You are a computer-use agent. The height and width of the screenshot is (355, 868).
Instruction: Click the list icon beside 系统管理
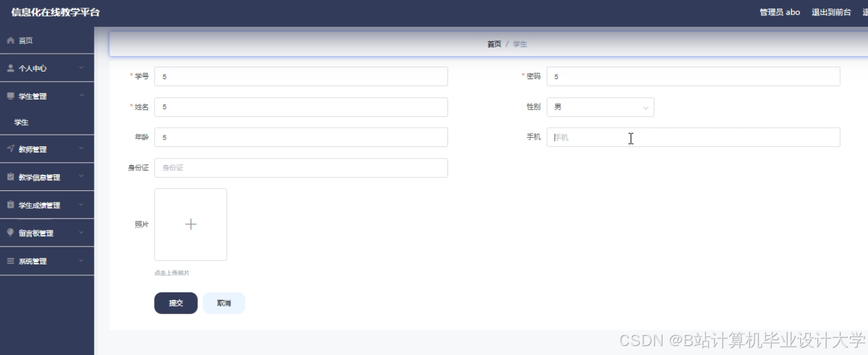point(10,261)
